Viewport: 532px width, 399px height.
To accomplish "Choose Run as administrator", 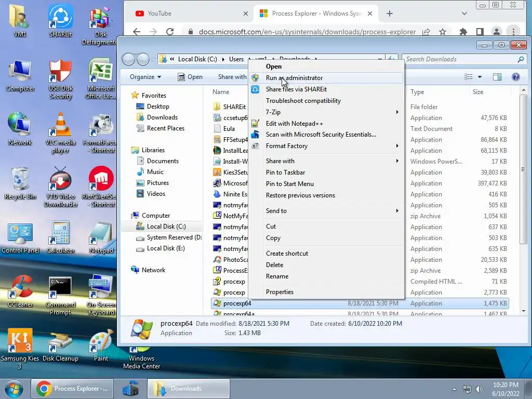I will coord(326,78).
